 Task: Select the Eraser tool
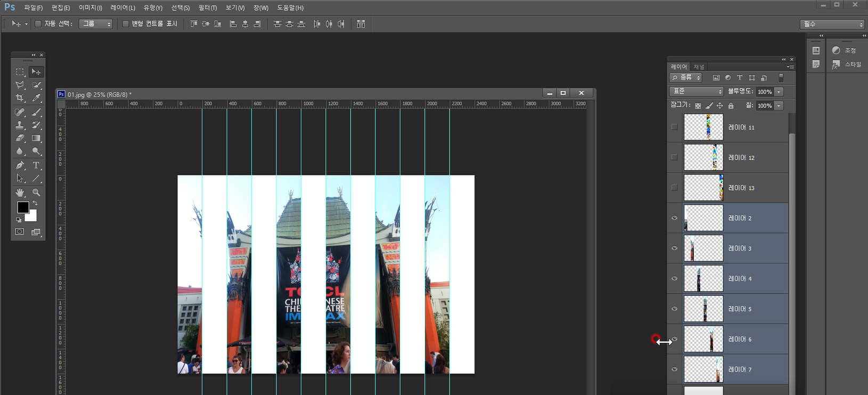(20, 138)
